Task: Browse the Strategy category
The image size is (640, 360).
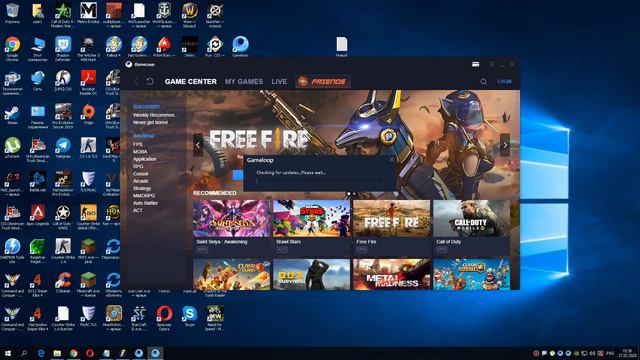Action: (142, 188)
